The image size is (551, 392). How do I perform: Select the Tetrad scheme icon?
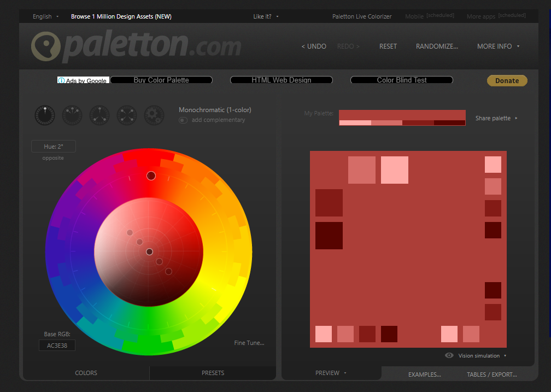tap(127, 115)
